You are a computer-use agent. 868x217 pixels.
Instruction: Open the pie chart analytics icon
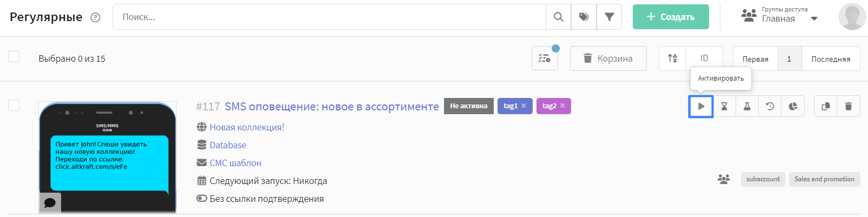(793, 106)
